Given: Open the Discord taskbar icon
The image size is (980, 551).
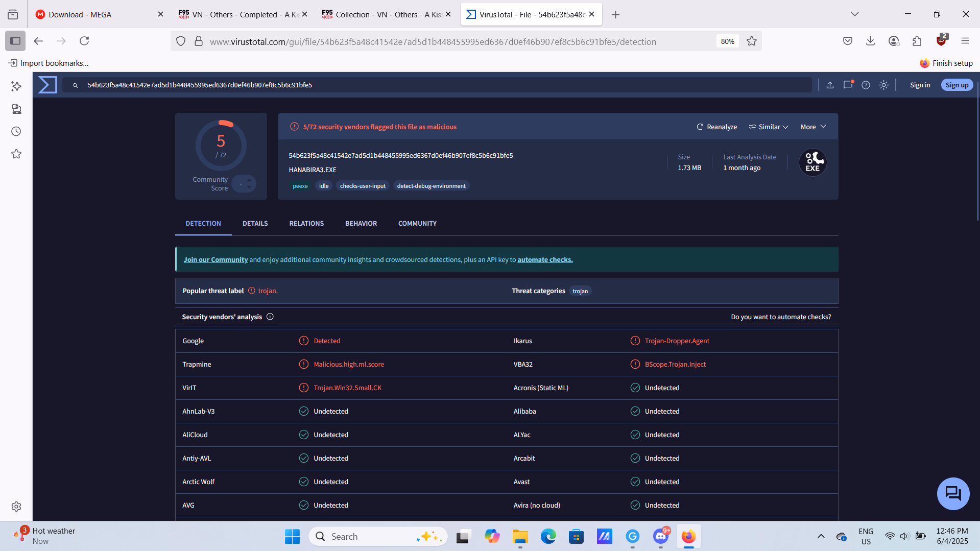Looking at the screenshot, I should [661, 536].
